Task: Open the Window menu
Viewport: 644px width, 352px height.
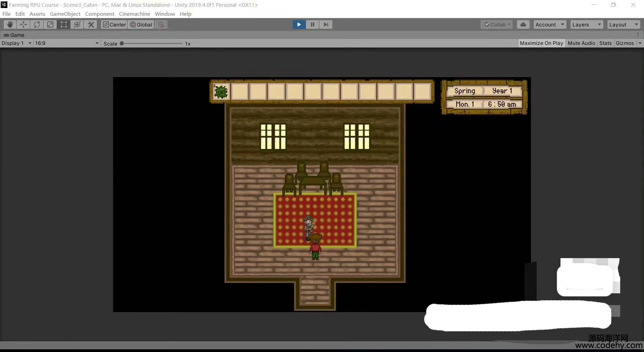Action: pyautogui.click(x=165, y=14)
